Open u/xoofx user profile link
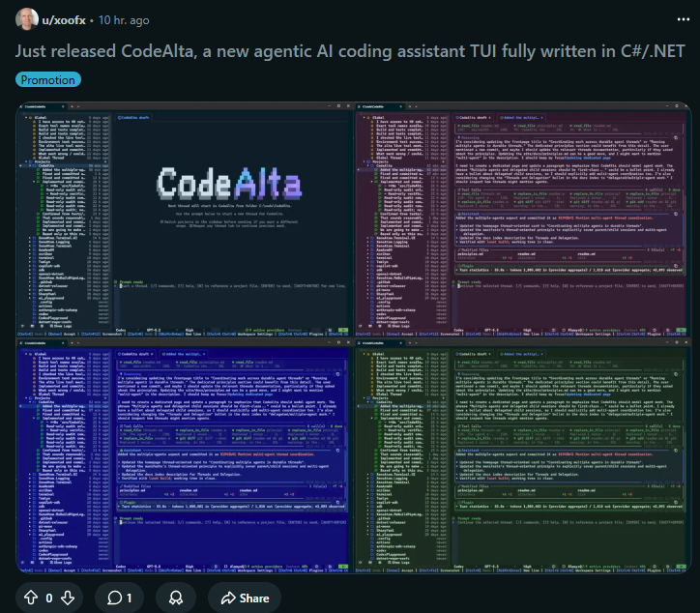 (x=64, y=20)
